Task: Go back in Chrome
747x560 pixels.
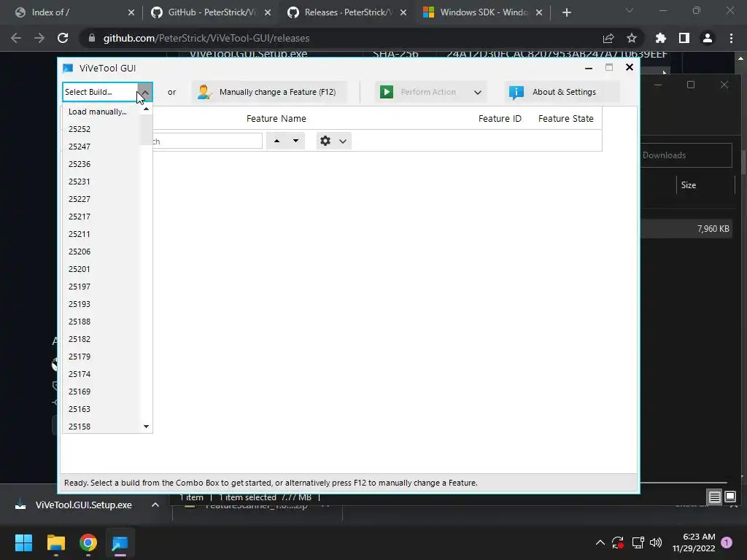Action: pos(16,38)
